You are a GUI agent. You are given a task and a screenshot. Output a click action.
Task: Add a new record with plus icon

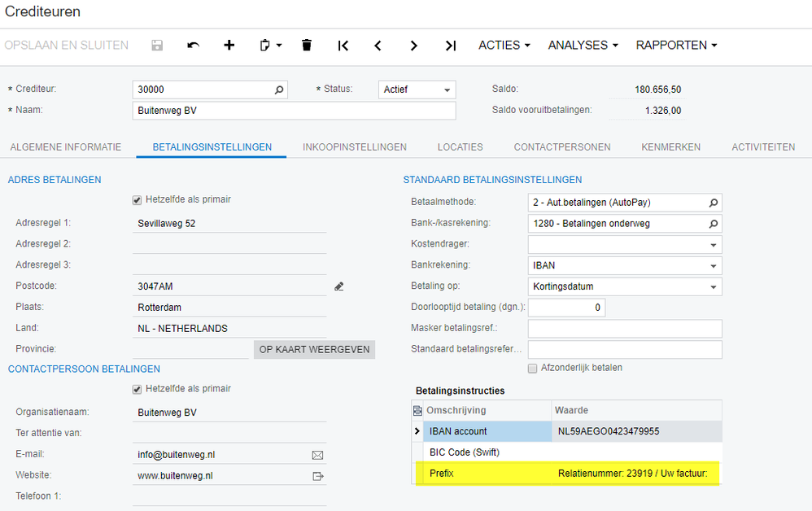(x=229, y=46)
